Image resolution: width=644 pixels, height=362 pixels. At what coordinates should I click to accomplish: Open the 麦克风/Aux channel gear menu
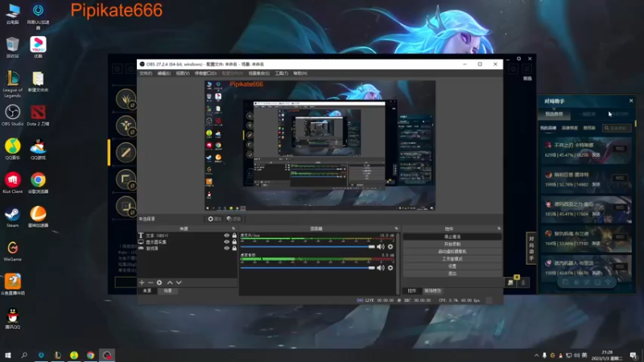coord(390,247)
